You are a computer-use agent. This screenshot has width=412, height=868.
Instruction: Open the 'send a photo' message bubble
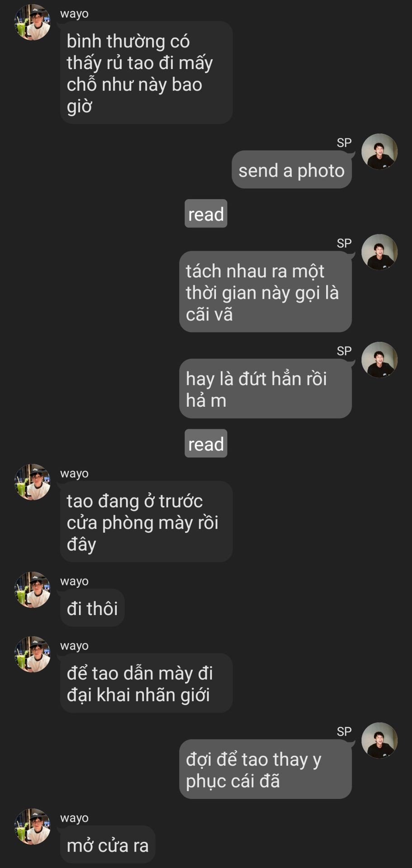click(x=292, y=170)
